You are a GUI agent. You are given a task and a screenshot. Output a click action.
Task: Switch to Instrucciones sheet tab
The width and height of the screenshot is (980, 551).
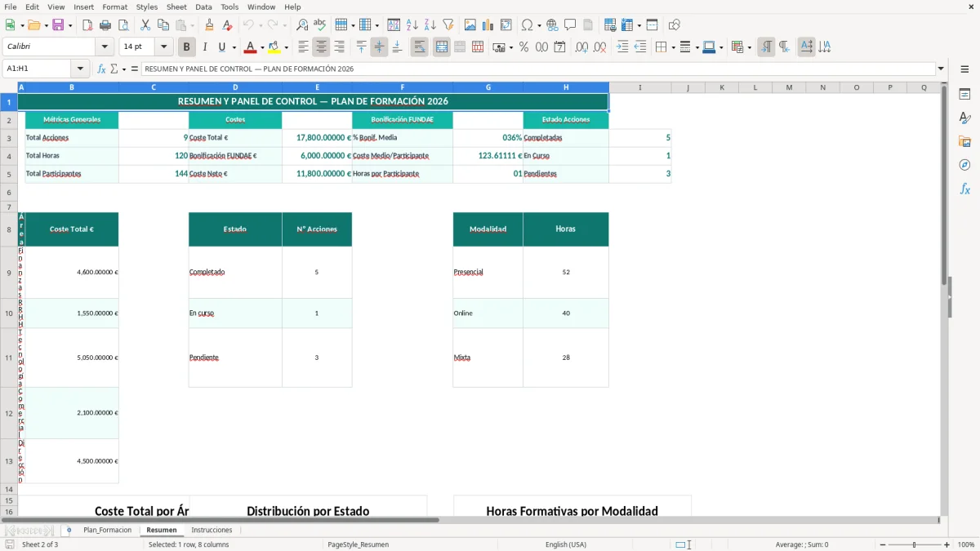click(212, 530)
